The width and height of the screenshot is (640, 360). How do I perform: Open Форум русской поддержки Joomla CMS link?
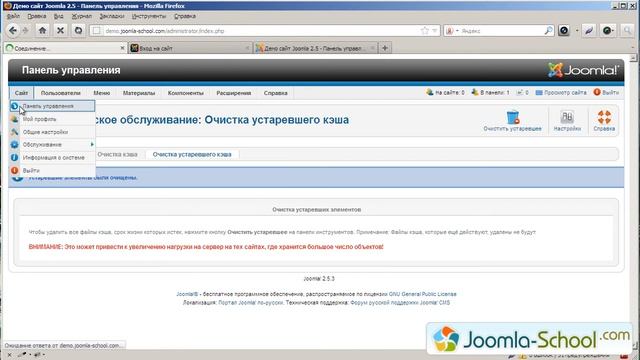coord(400,302)
